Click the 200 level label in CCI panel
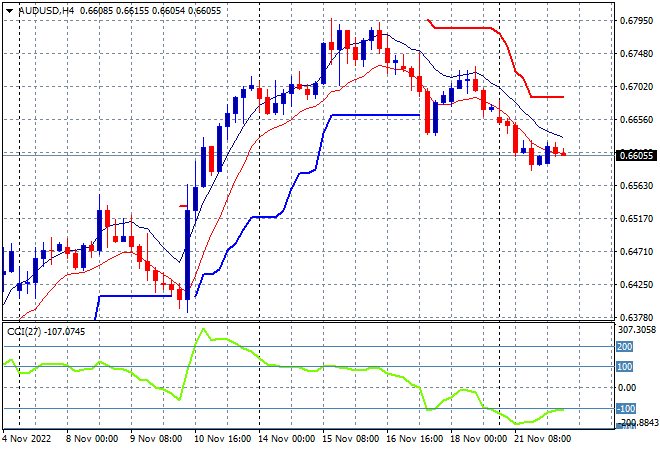660x450 pixels. pyautogui.click(x=625, y=347)
